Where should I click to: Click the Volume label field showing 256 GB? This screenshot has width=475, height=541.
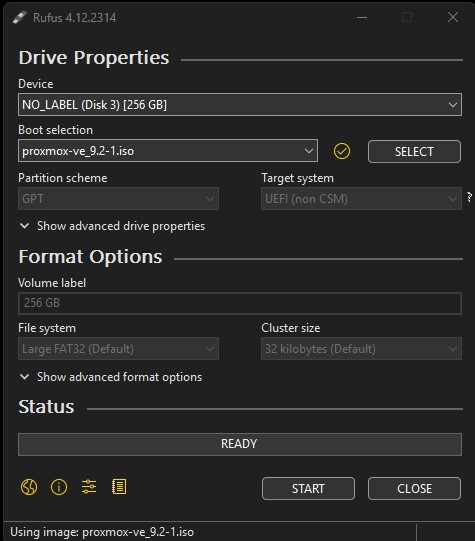tap(240, 303)
